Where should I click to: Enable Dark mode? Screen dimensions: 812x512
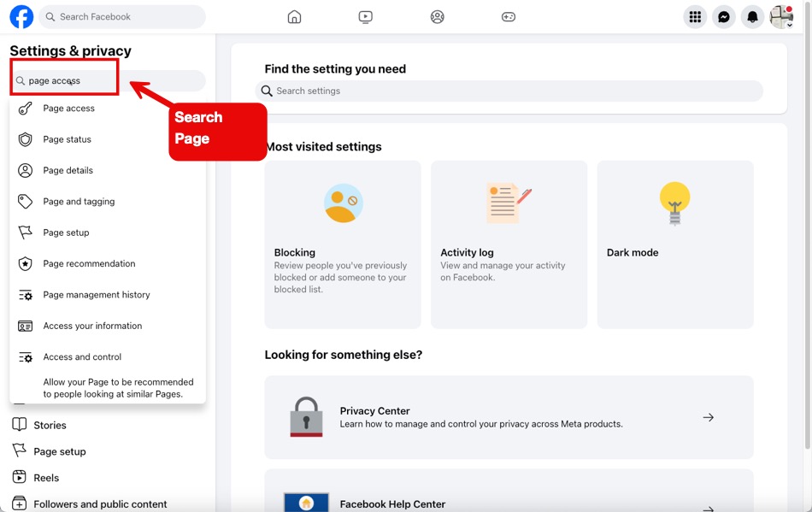click(675, 244)
